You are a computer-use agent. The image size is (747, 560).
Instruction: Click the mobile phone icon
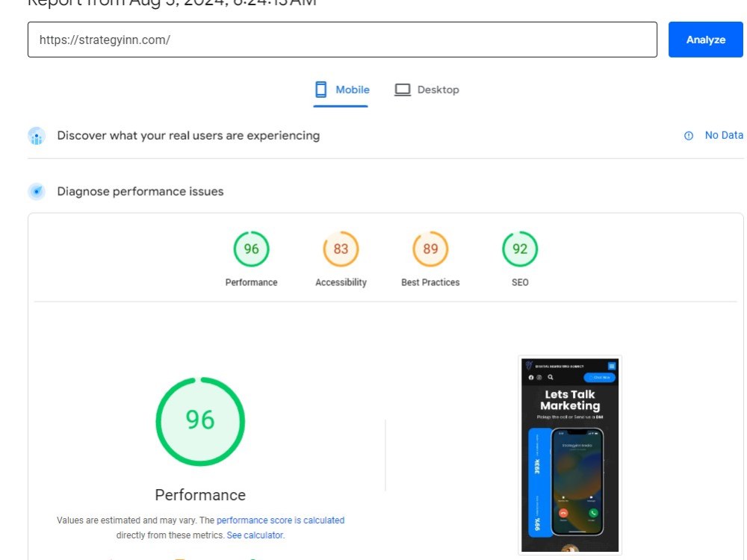click(321, 90)
